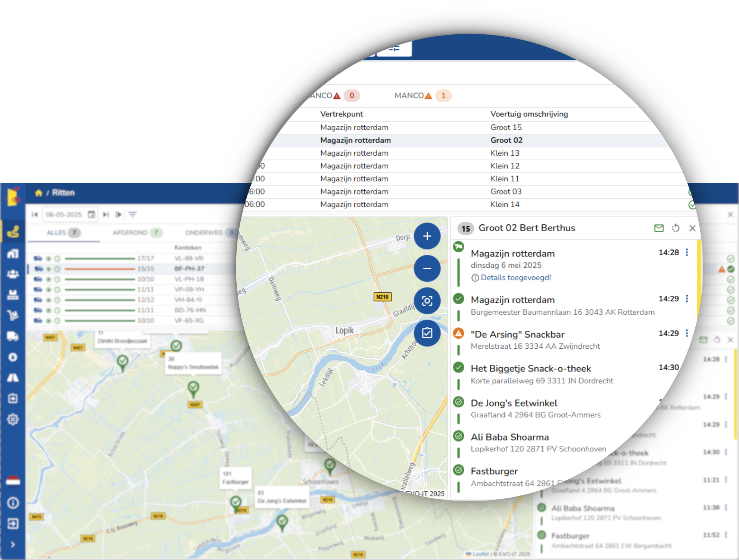Click the Noppy's Smulboetiek map tooltip

193,363
